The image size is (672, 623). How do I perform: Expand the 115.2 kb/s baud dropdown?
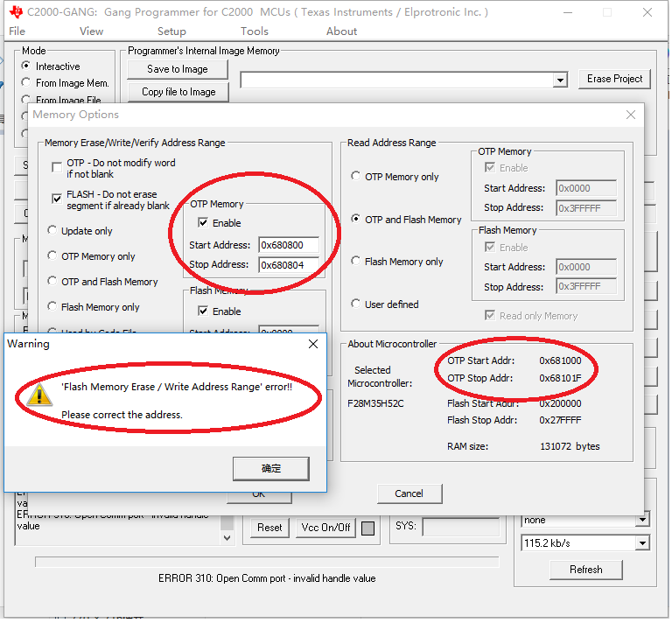point(642,543)
